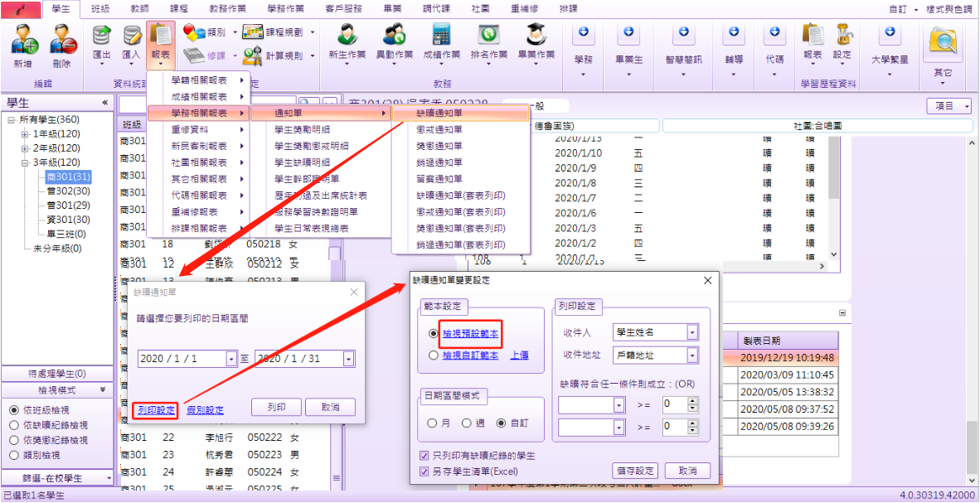Open the 項目 dropdown button
The image size is (980, 503).
948,106
